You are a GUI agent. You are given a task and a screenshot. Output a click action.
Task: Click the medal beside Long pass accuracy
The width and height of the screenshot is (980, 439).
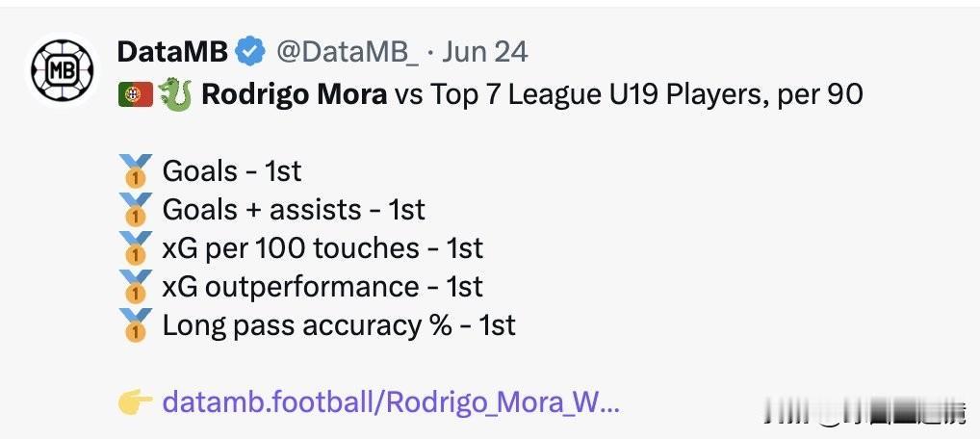click(136, 325)
